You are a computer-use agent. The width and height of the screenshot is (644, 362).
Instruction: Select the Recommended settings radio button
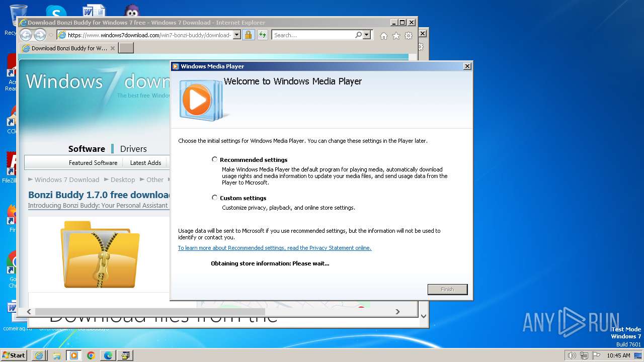[x=215, y=159]
